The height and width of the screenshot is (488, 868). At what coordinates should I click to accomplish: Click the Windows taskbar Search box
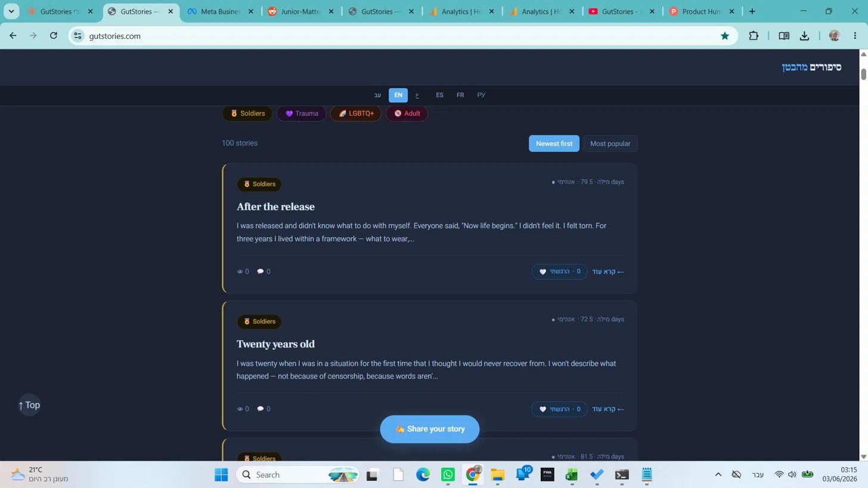[x=297, y=475]
